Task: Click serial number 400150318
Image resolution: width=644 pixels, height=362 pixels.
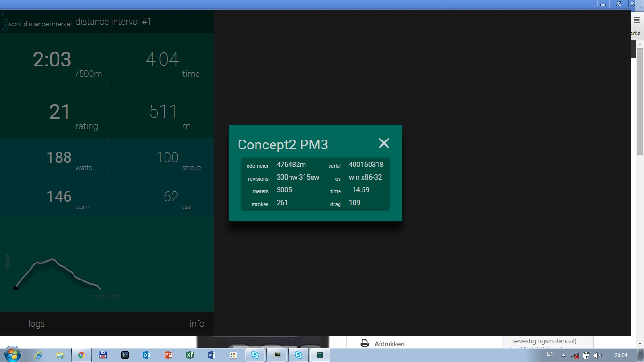Action: click(366, 165)
